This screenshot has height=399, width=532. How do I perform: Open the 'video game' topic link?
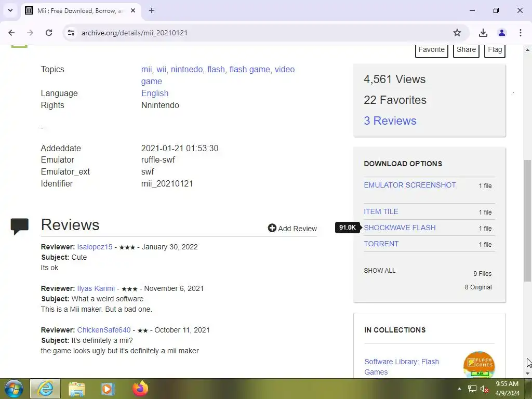(x=284, y=69)
